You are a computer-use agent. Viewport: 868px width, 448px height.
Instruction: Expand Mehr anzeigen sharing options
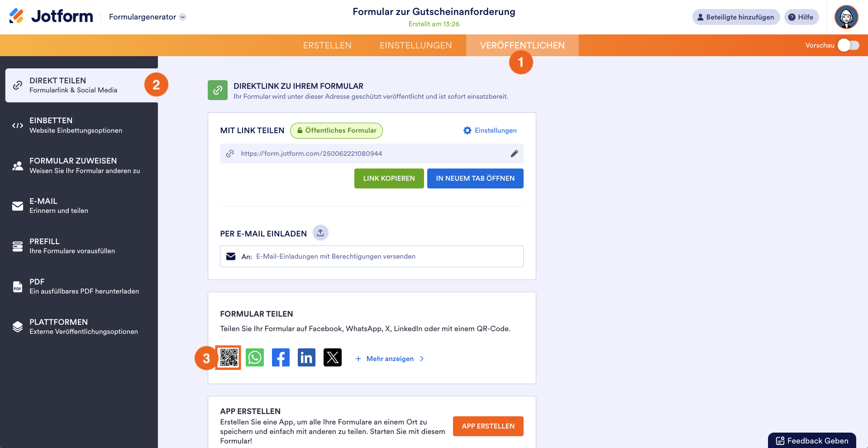(390, 359)
